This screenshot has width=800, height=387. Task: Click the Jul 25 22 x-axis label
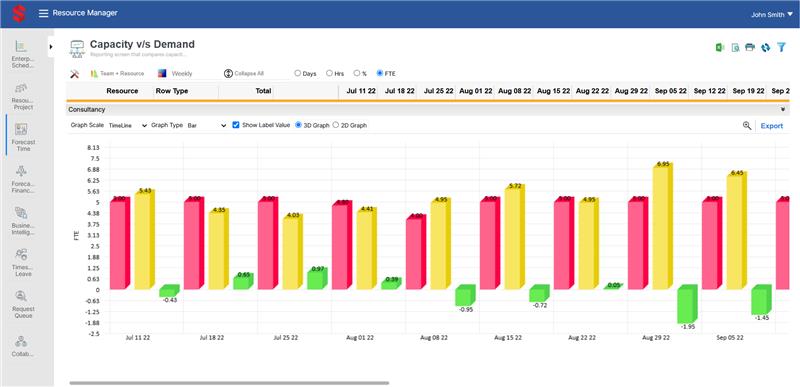tap(286, 338)
